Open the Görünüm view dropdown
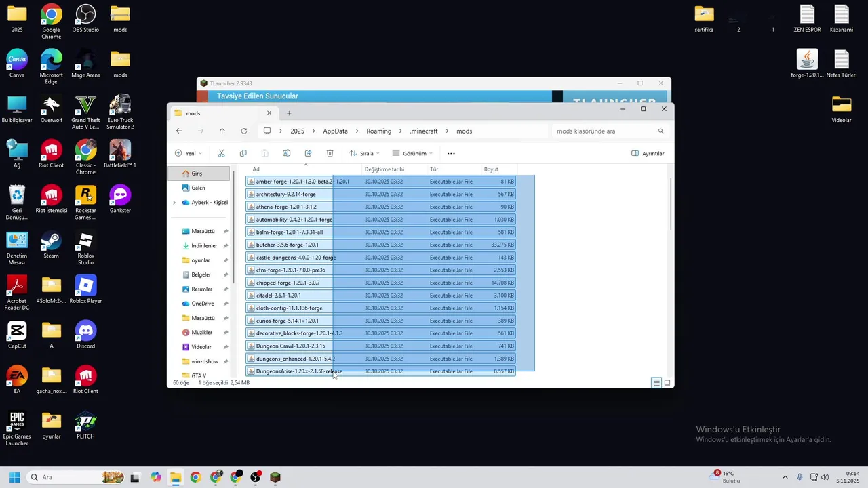 pyautogui.click(x=413, y=153)
